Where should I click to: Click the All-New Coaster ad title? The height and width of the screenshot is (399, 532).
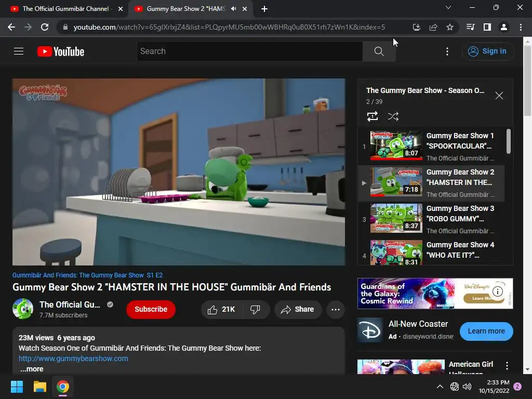point(418,324)
